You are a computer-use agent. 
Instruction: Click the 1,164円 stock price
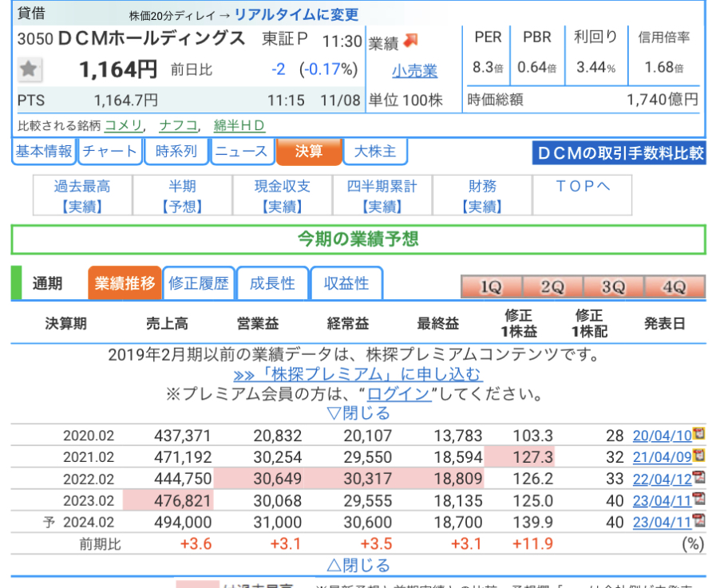(118, 69)
